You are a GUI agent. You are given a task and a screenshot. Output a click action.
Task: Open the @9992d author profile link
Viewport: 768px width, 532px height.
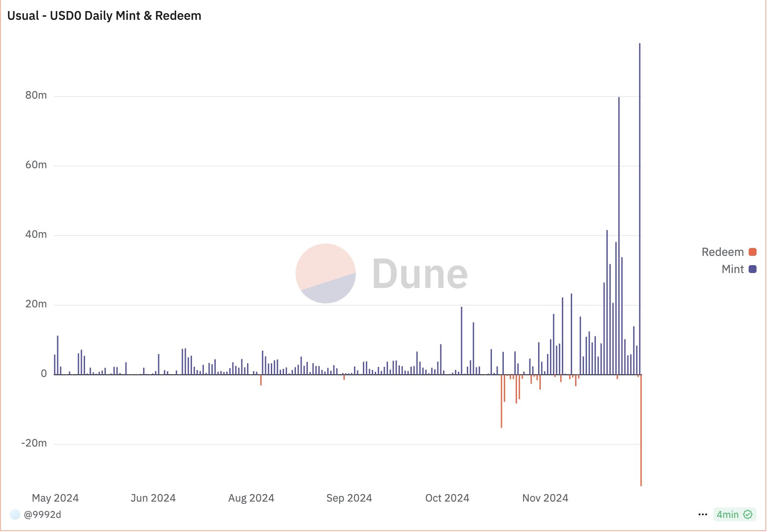point(42,514)
